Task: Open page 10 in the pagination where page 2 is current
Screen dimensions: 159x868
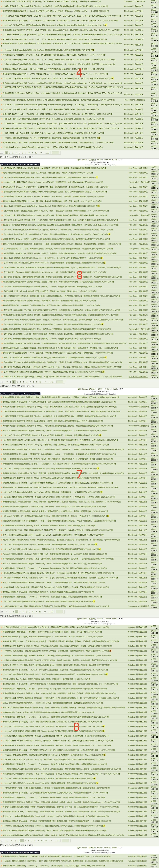Action: click(x=40, y=382)
